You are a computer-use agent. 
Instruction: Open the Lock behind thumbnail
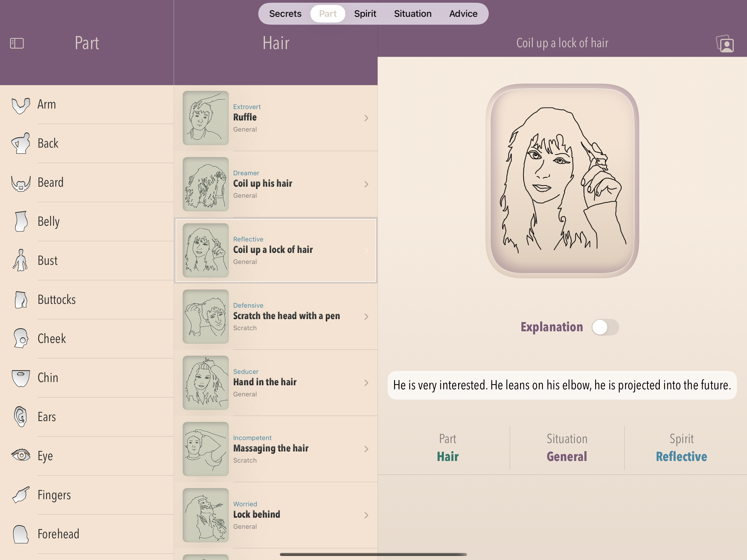click(206, 515)
